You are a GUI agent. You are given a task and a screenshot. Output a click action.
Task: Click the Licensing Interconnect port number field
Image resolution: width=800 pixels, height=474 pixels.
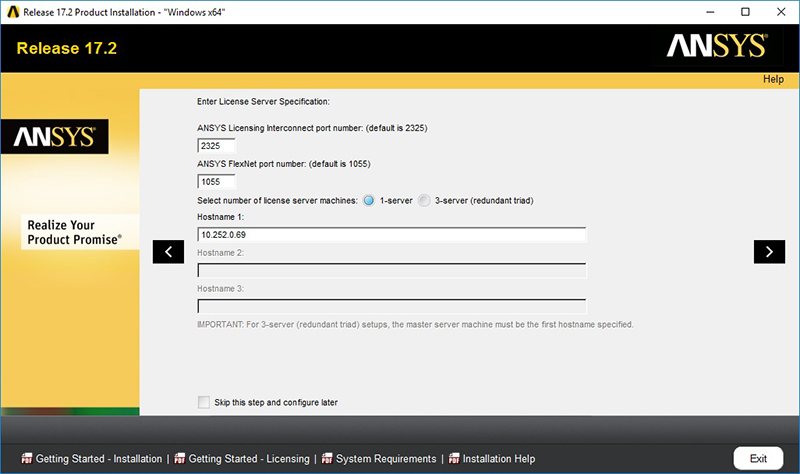point(216,145)
